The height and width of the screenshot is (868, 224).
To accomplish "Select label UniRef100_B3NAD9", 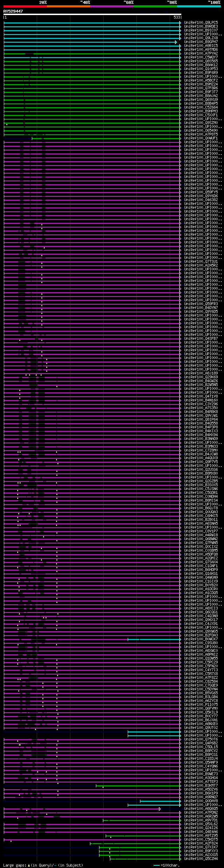I will (x=201, y=439).
